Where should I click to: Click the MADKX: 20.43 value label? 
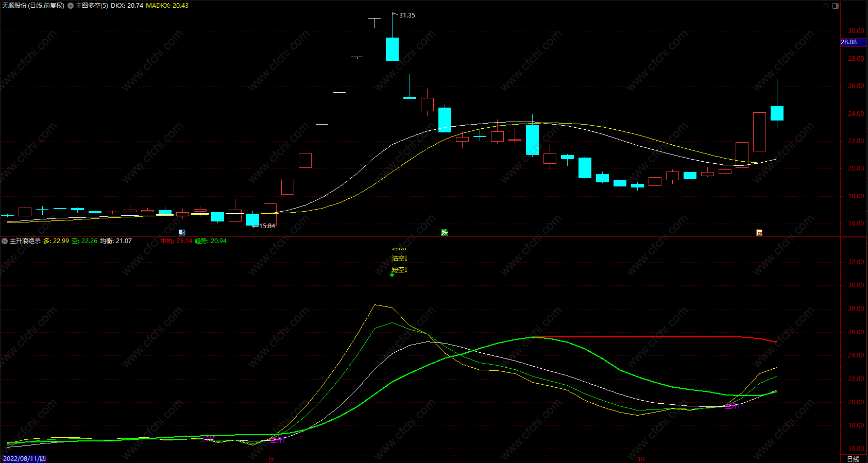[167, 6]
